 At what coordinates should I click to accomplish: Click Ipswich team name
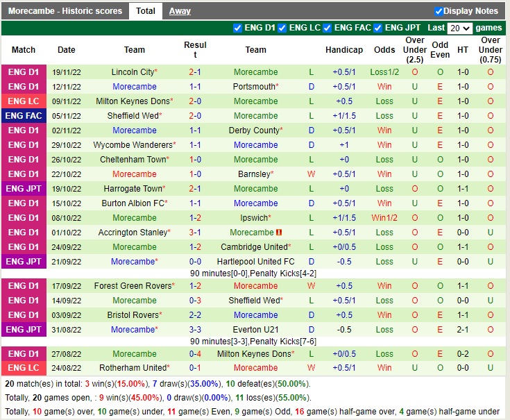[x=254, y=218]
